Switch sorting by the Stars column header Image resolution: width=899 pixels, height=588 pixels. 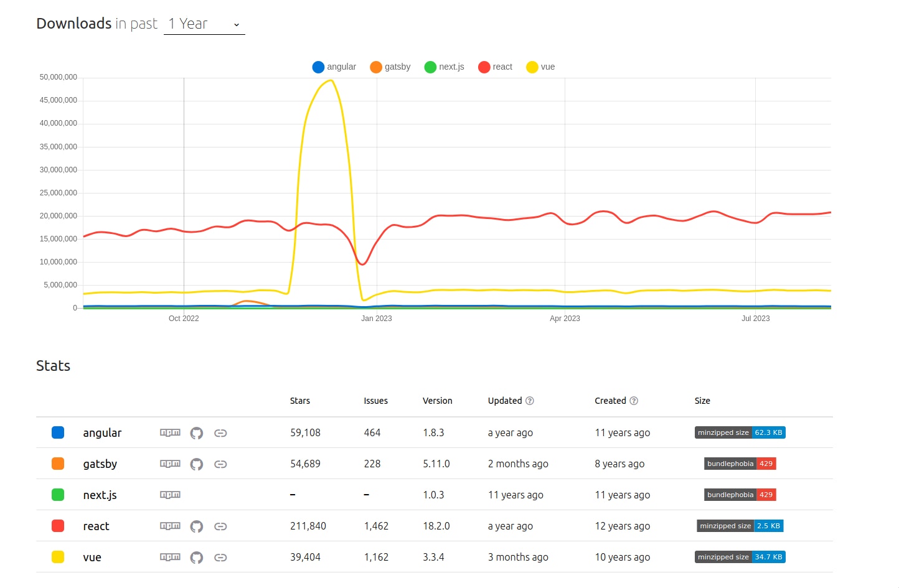point(299,401)
